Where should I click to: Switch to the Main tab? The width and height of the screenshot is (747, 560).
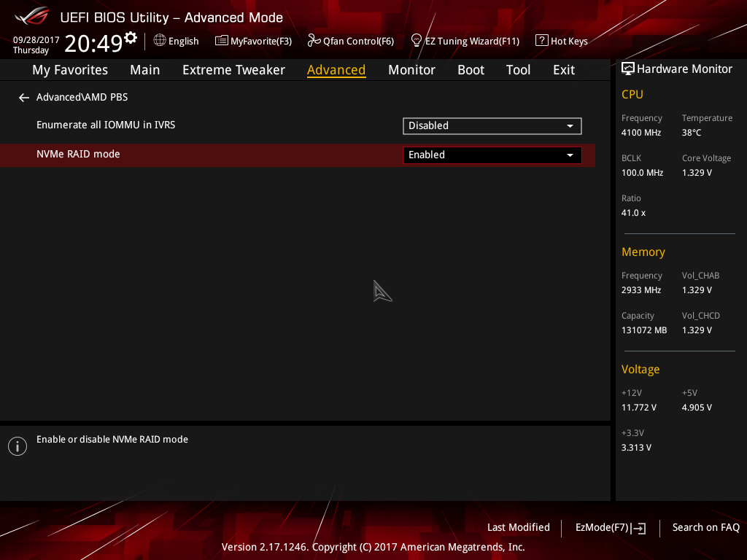(145, 70)
